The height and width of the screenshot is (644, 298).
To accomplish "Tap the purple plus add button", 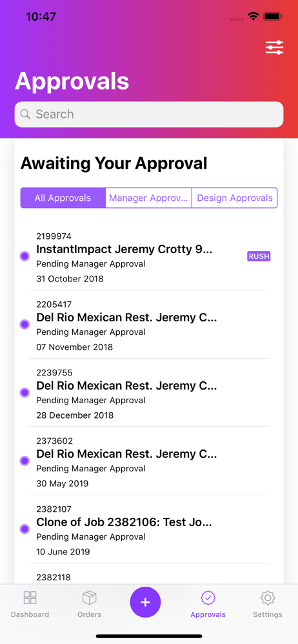I will pyautogui.click(x=145, y=602).
